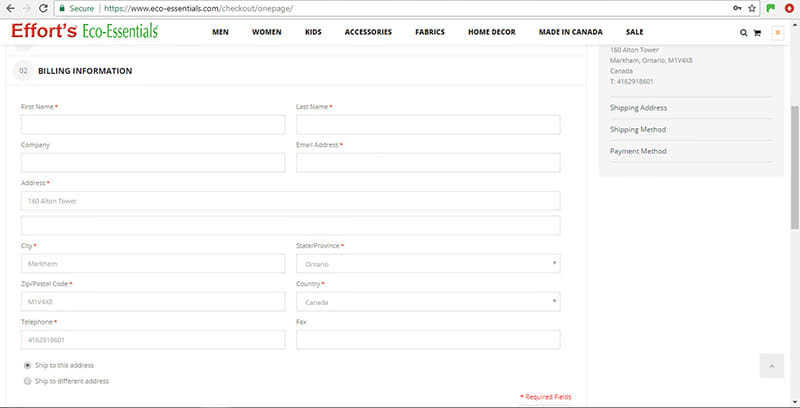
Task: Go to the Sale page
Action: click(634, 32)
